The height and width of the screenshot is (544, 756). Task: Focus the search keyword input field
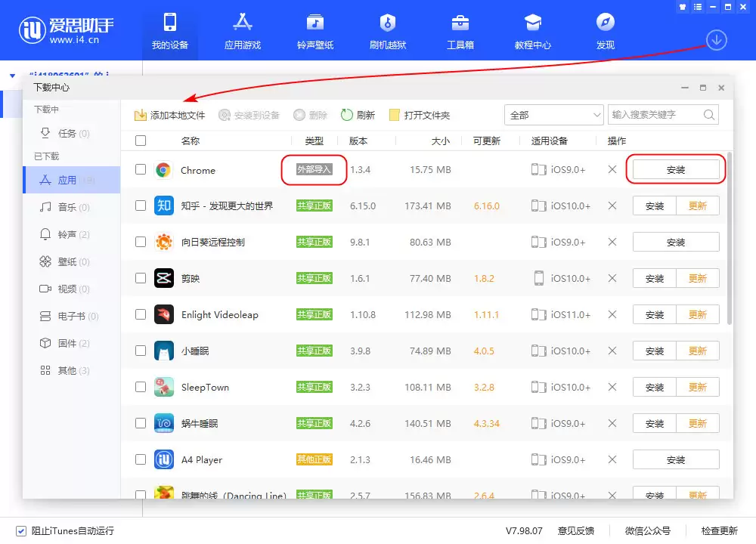pyautogui.click(x=655, y=115)
